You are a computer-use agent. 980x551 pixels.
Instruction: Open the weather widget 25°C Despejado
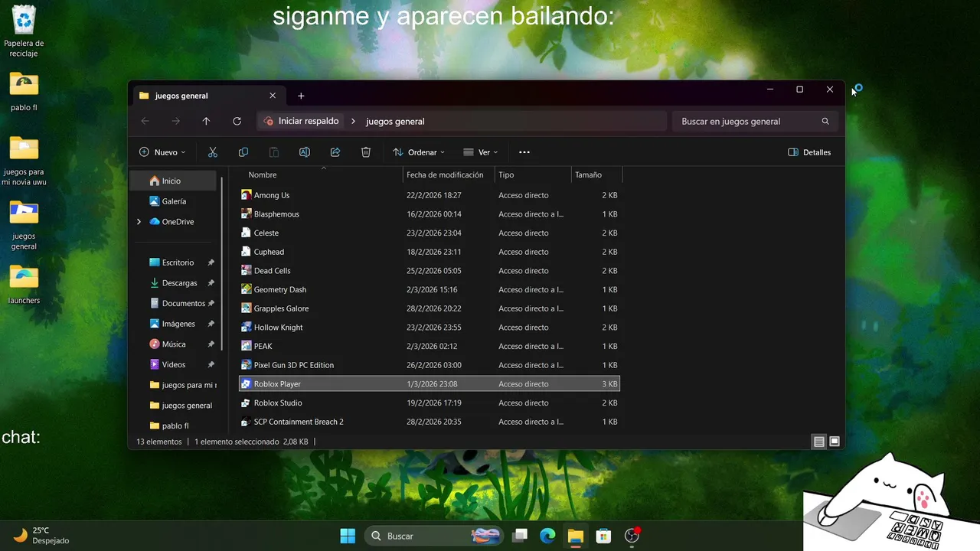pyautogui.click(x=42, y=535)
